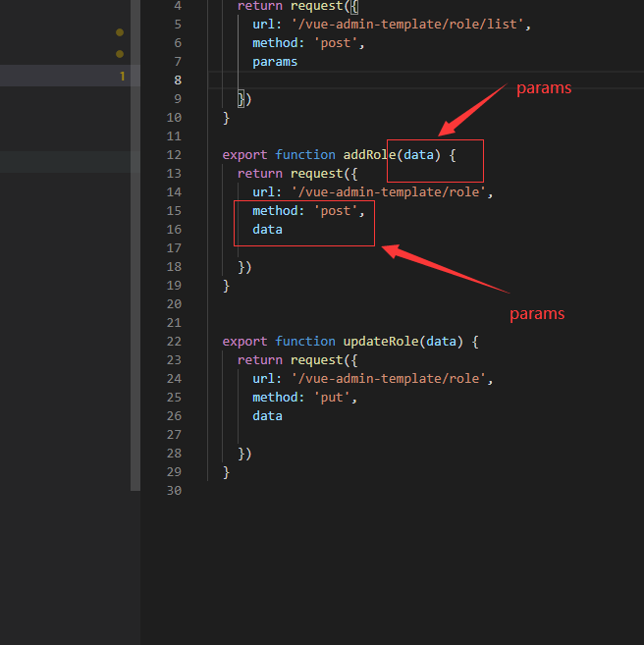Click line number 8 in the gutter
This screenshot has width=644, height=645.
coord(178,80)
